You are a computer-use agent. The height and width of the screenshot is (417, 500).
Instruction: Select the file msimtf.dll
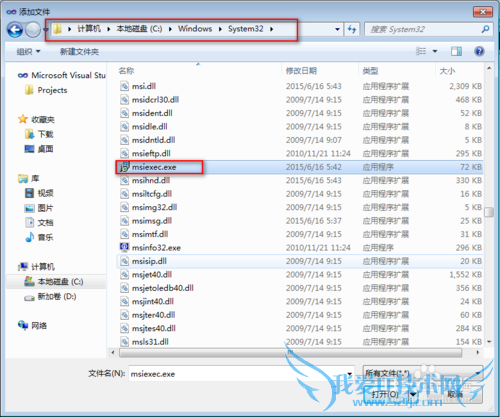[x=300, y=234]
